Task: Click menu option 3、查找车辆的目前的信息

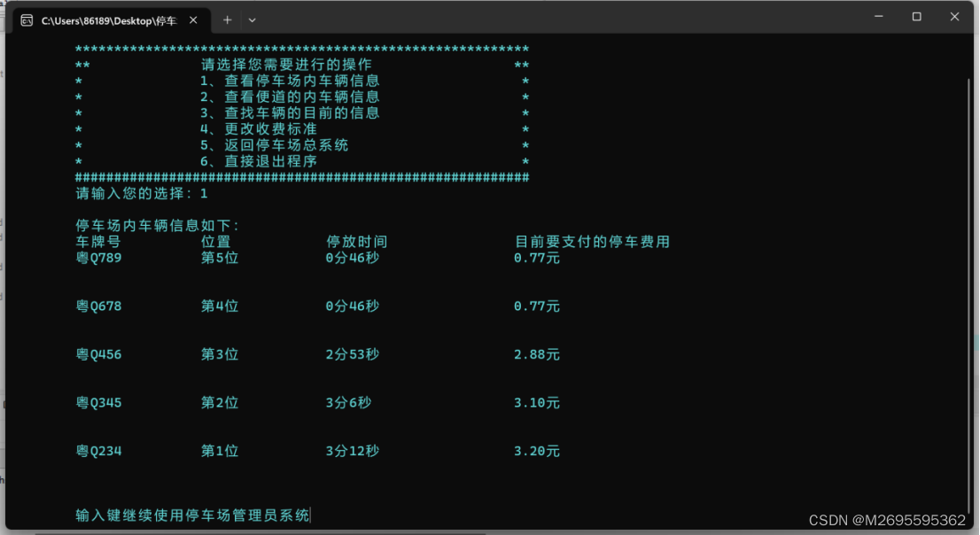Action: coord(290,113)
